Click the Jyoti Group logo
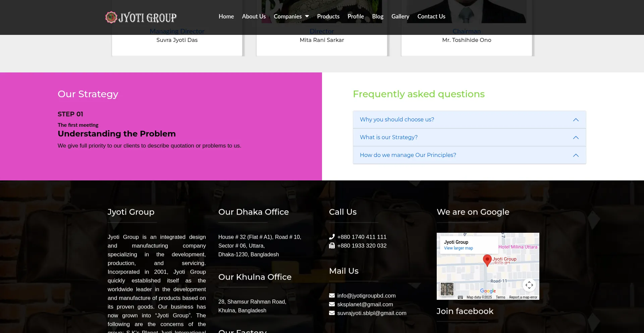 point(141,17)
